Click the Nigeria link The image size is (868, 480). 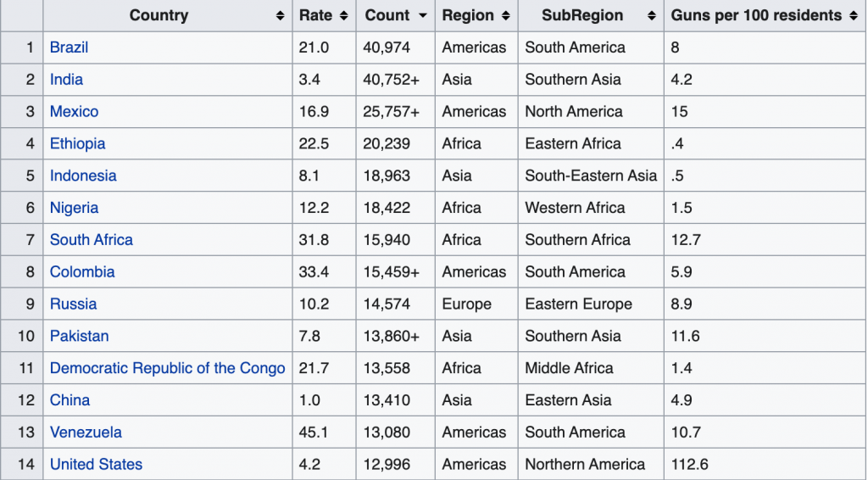click(74, 208)
